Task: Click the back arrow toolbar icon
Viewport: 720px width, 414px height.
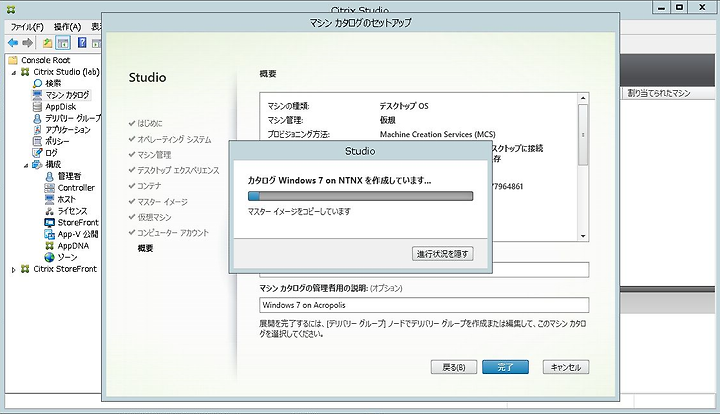Action: tap(13, 43)
